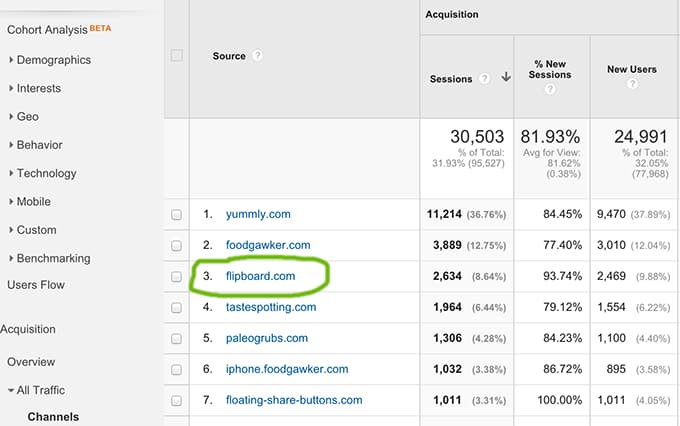Click the total sessions value 30,503
This screenshot has width=680, height=426.
pos(477,137)
